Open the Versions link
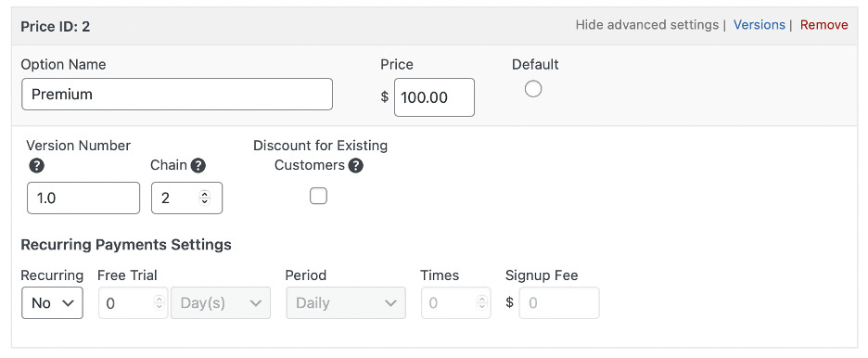Viewport: 868px width, 358px height. [x=759, y=25]
